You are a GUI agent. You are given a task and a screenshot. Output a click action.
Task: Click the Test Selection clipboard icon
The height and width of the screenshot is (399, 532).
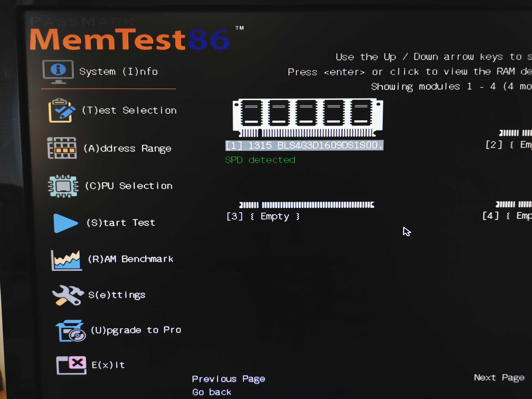coord(62,110)
